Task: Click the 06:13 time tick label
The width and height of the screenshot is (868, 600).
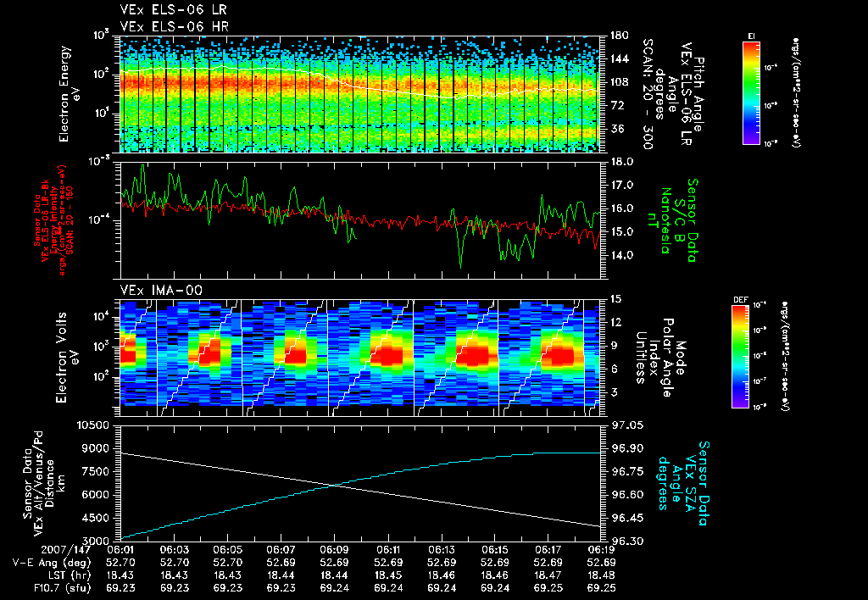Action: coord(441,550)
